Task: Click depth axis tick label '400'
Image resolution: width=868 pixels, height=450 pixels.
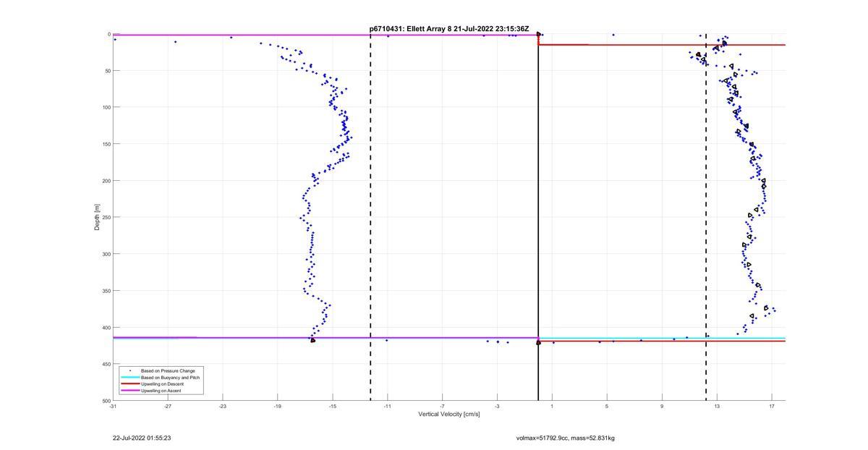Action: [x=106, y=328]
